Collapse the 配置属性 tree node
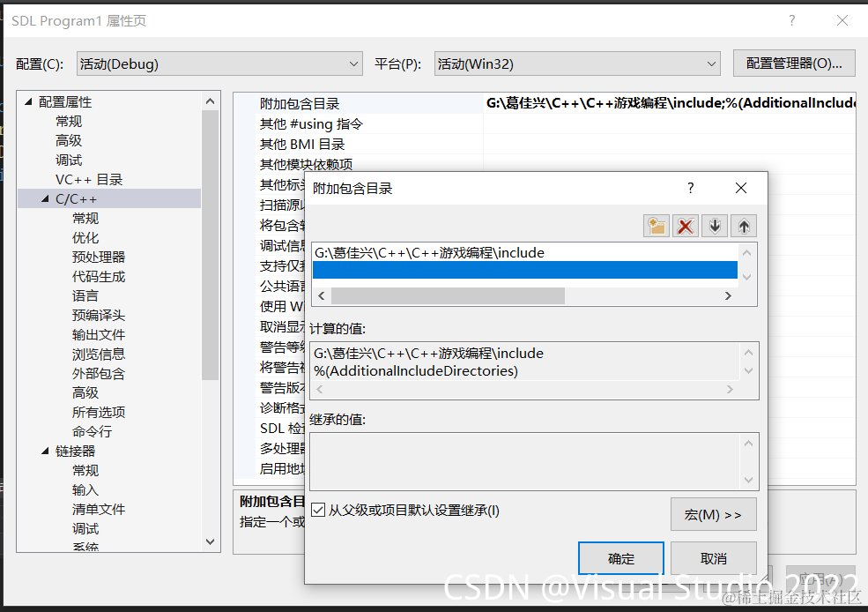The height and width of the screenshot is (612, 868). point(28,102)
